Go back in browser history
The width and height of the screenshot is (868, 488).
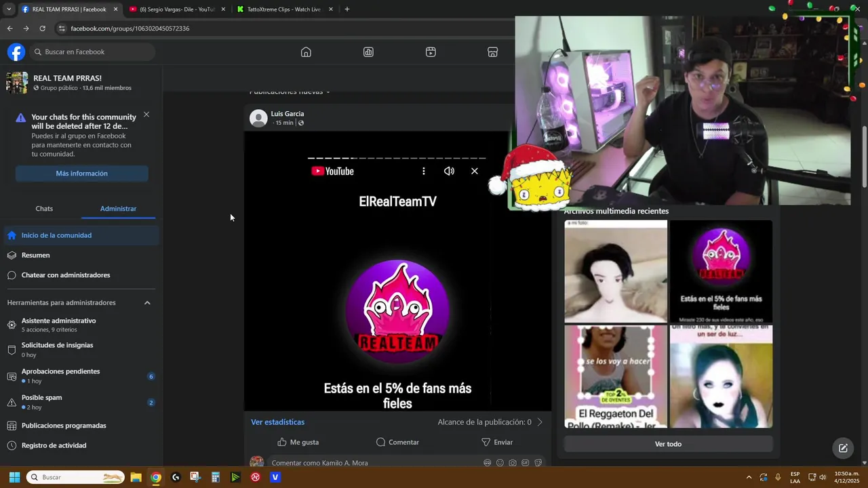(x=9, y=28)
